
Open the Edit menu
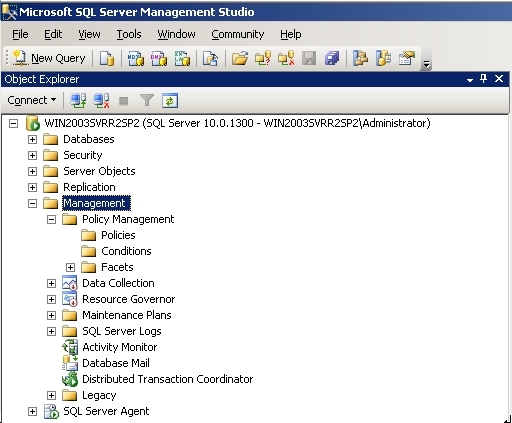[53, 34]
